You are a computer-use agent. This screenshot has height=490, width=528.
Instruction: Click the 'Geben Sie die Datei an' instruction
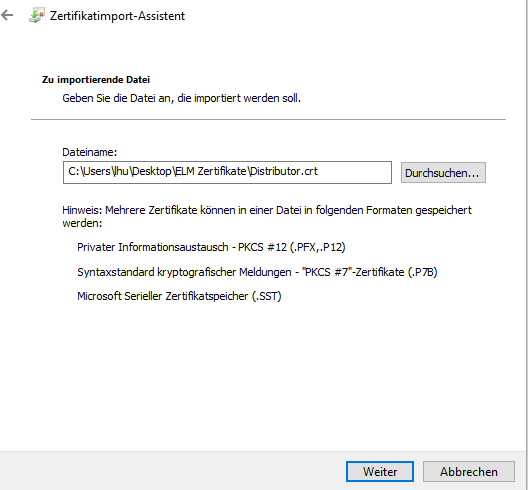[182, 98]
